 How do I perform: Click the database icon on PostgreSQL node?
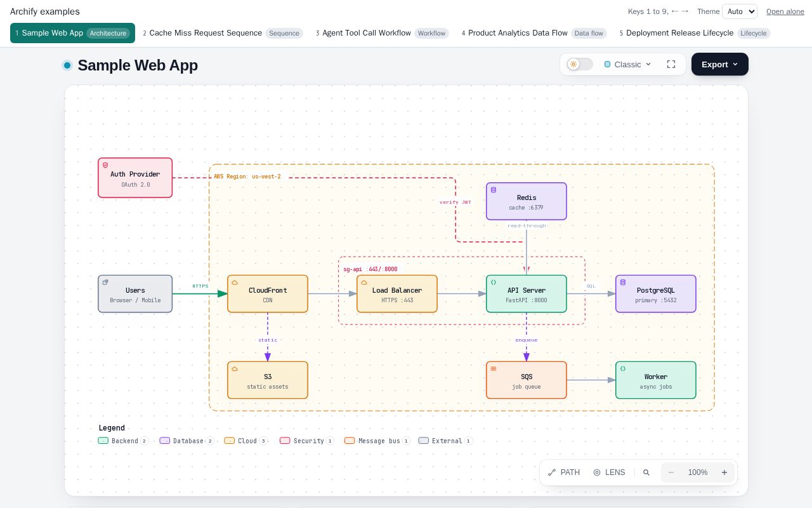(x=623, y=282)
